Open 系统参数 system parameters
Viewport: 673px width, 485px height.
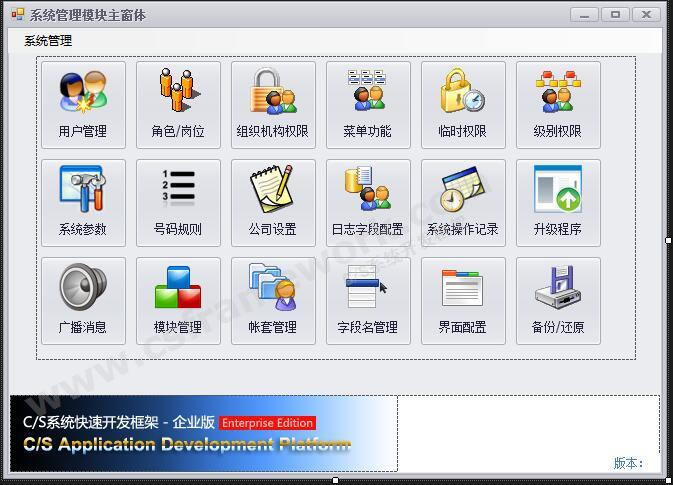83,202
